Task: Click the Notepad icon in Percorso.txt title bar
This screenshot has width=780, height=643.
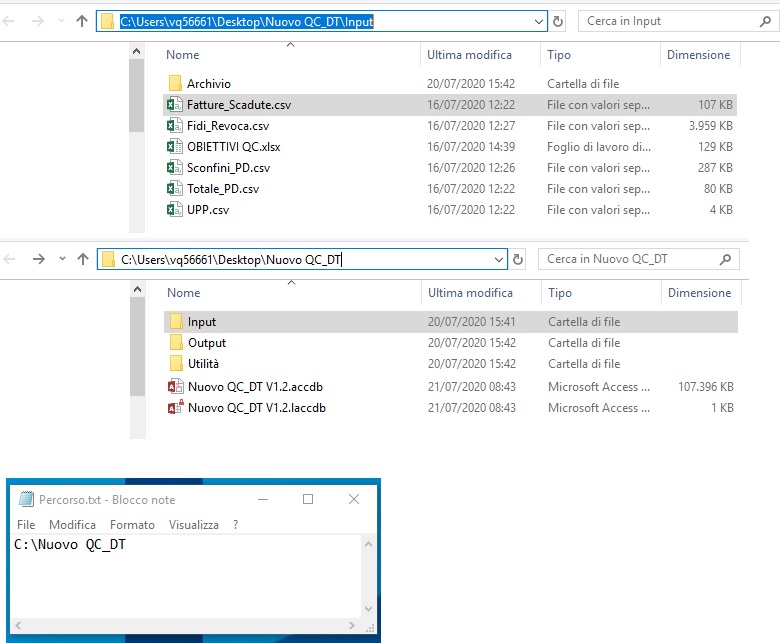Action: click(x=26, y=499)
